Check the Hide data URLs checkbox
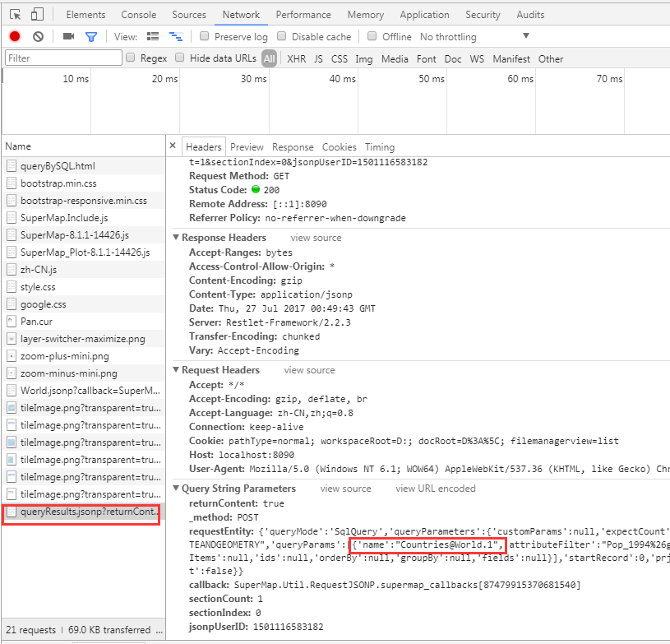This screenshot has width=670, height=644. click(180, 58)
